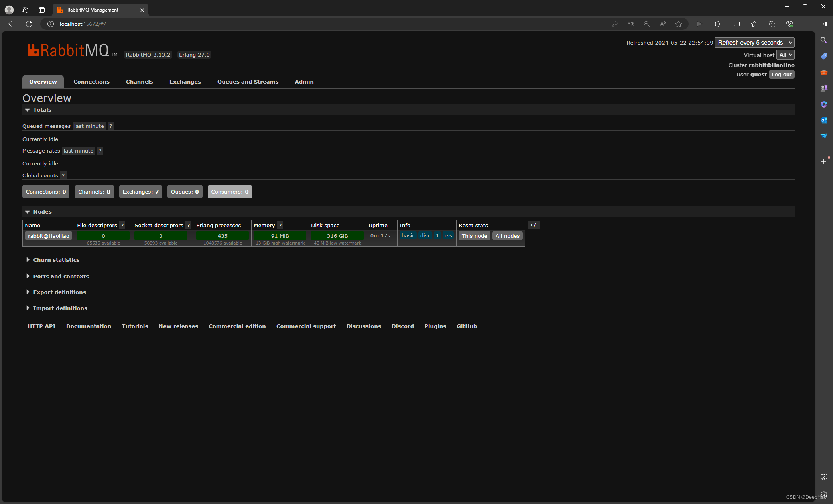This screenshot has height=504, width=833.
Task: Open sidebar tools briefcase icon
Action: point(824,72)
